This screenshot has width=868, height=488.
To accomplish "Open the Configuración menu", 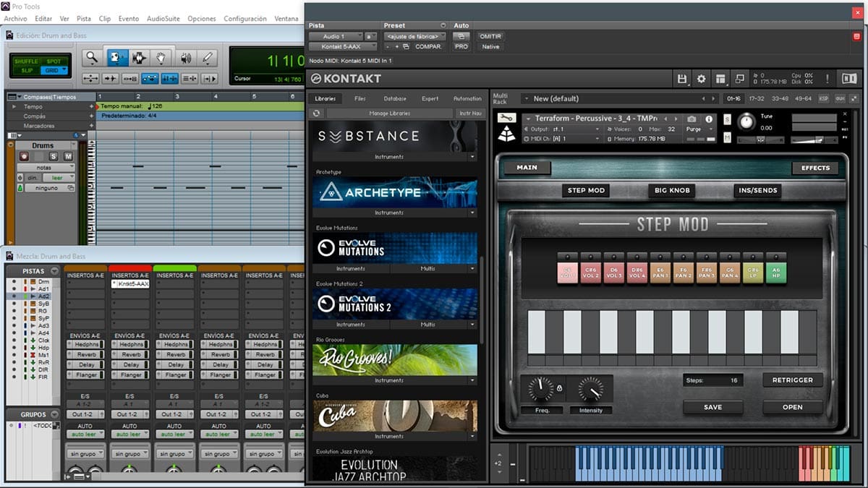I will (245, 18).
